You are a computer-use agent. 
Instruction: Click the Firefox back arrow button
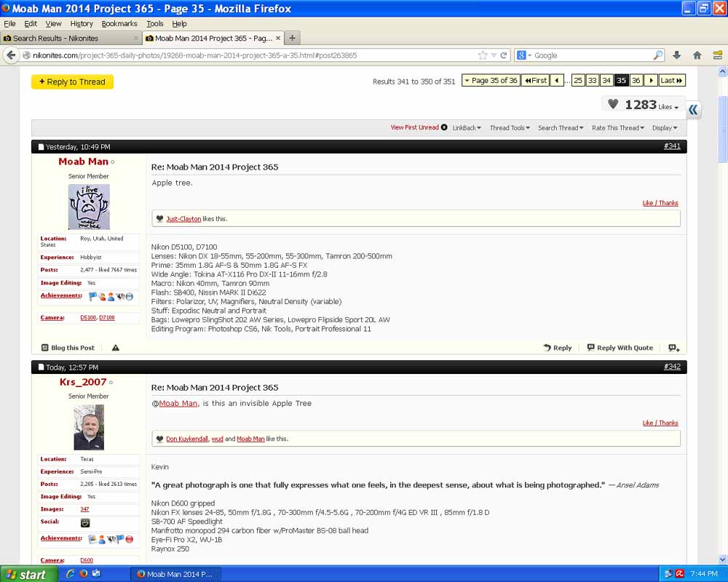point(11,55)
